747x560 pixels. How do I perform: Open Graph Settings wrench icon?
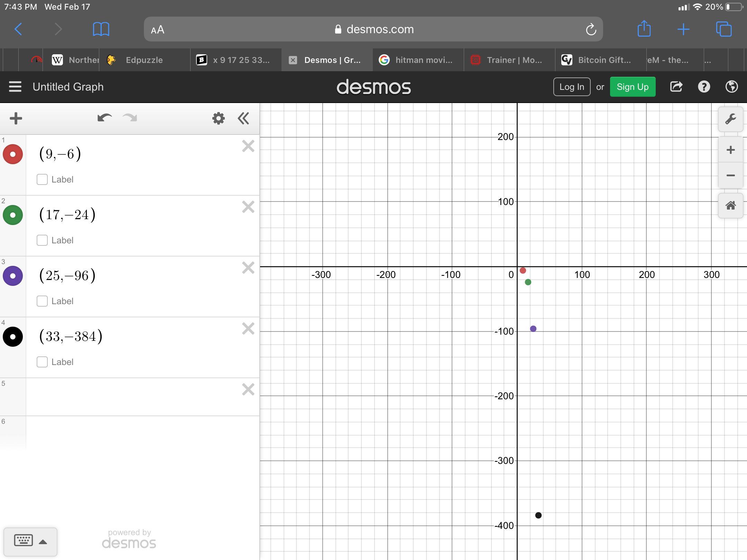pyautogui.click(x=730, y=119)
